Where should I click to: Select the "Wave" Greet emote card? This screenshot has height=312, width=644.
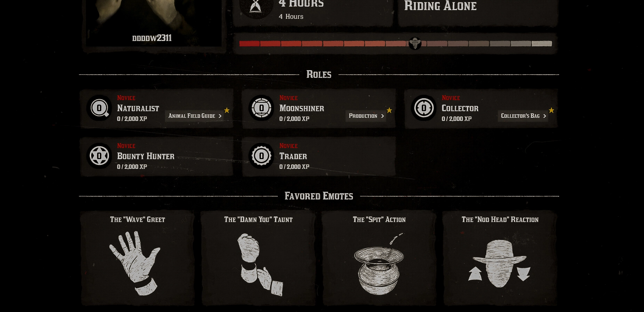[137, 258]
